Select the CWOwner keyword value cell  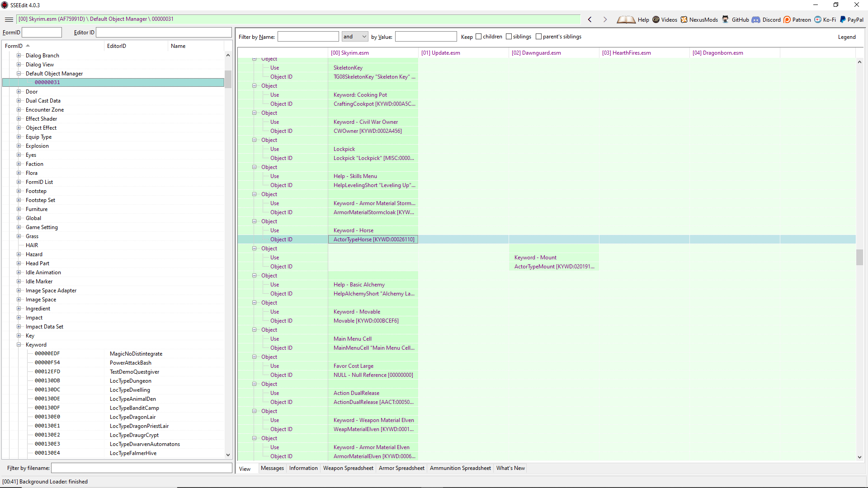[x=373, y=131]
